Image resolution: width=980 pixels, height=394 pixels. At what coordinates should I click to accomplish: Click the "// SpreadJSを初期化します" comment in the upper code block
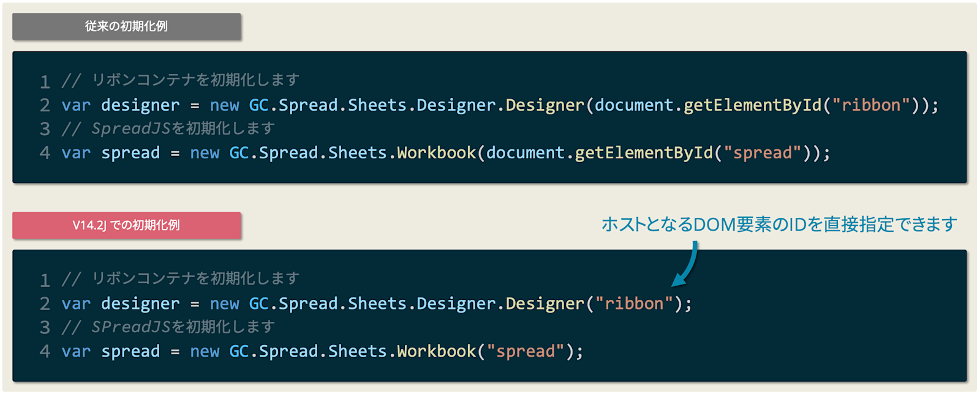click(168, 128)
